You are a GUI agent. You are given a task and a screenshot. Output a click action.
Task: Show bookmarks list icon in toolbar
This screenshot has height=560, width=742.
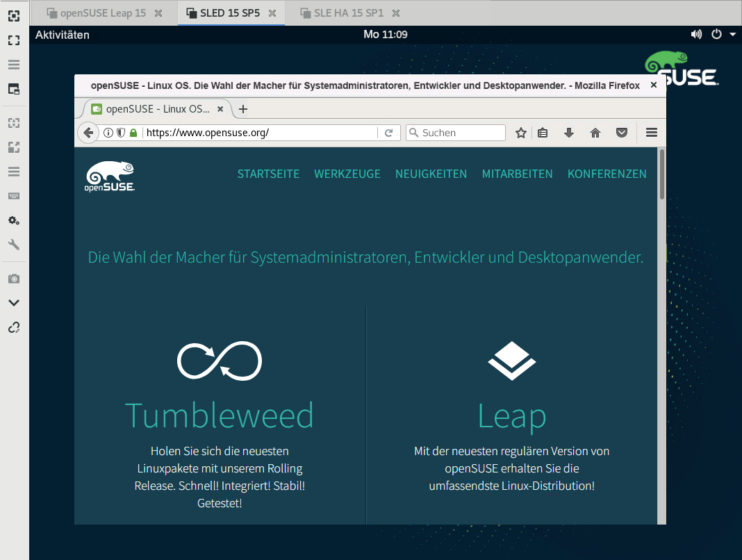(543, 133)
